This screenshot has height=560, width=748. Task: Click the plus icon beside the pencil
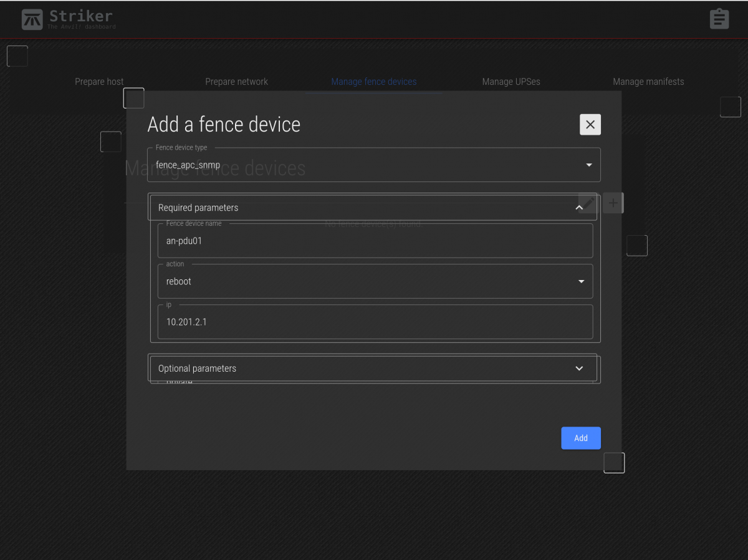pos(613,203)
